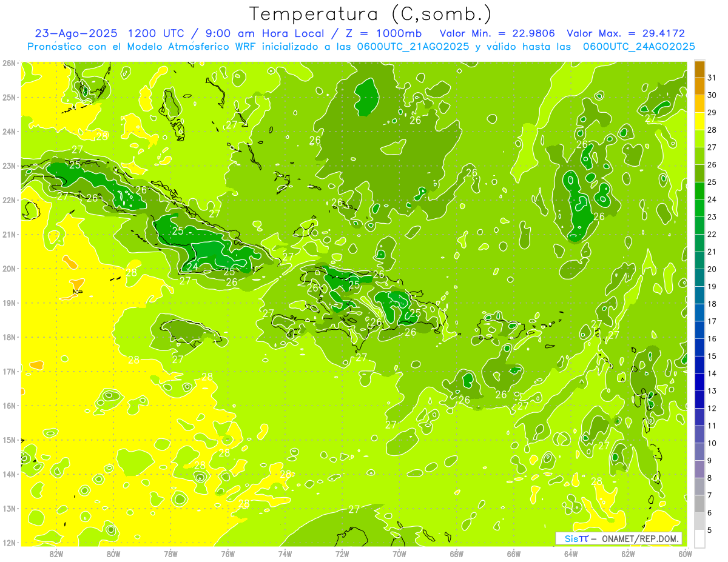Select the dark blue legend swatch between 13 and 14
728x562 pixels.
click(699, 382)
